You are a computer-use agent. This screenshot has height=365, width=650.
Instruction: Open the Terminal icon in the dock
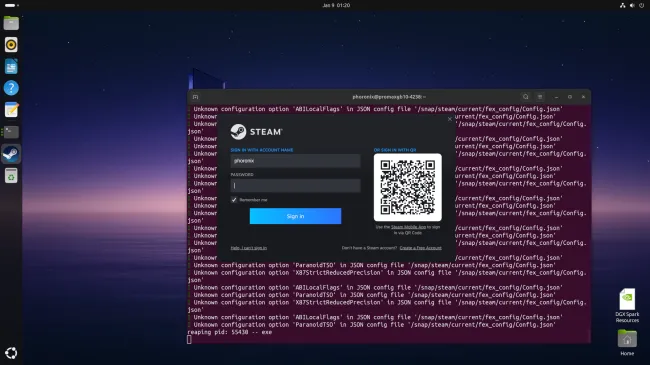click(11, 132)
